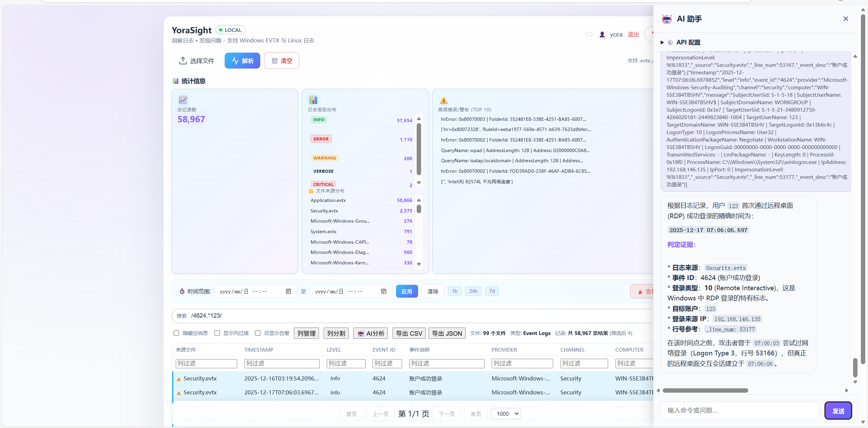Click the total records chart icon
Viewport: 868px width, 428px height.
pyautogui.click(x=183, y=100)
